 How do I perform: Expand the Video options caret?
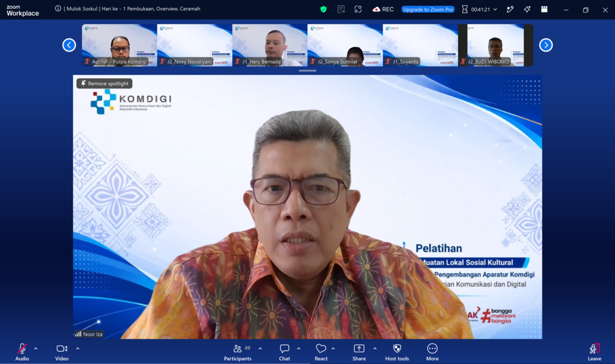77,348
